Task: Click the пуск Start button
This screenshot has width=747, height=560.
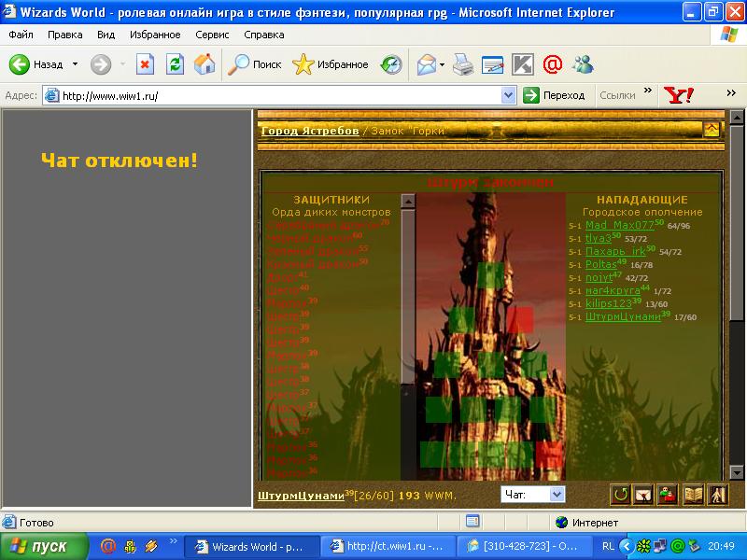Action: (44, 546)
